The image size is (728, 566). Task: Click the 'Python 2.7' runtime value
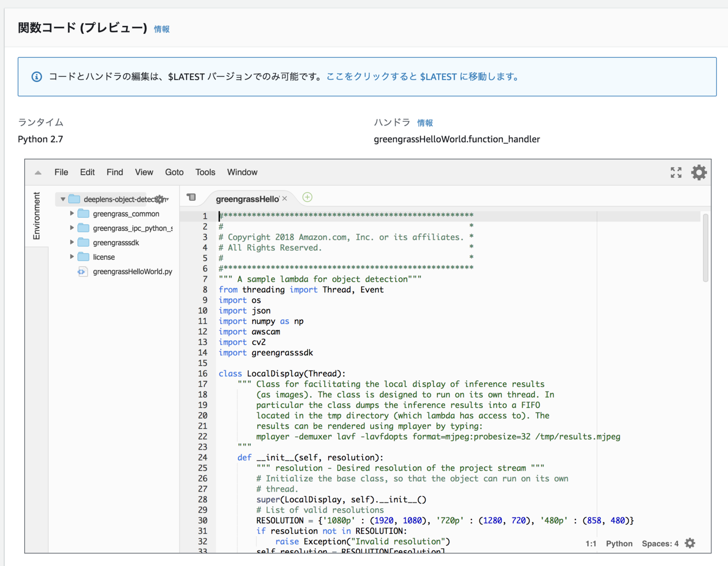coord(40,139)
